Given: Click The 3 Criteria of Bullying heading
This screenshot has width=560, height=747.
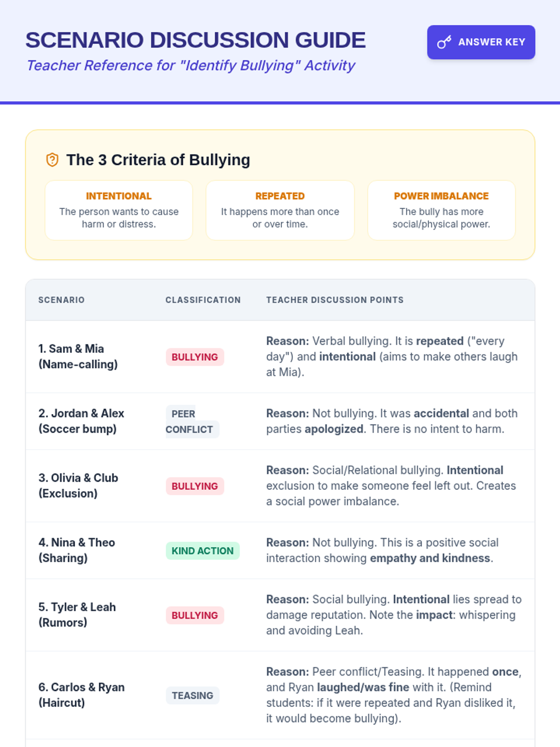Looking at the screenshot, I should 158,160.
